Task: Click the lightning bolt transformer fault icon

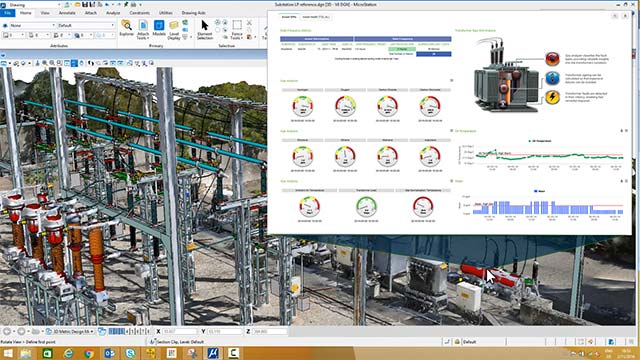Action: pos(552,97)
